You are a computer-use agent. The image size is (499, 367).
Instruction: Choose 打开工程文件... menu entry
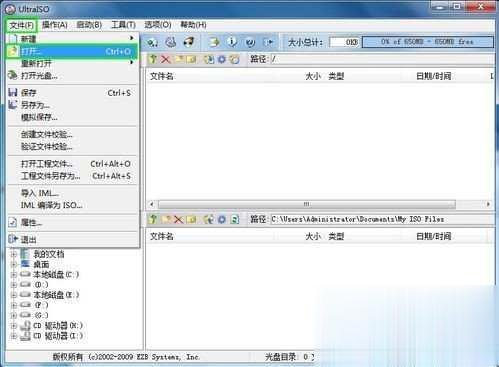[72, 164]
